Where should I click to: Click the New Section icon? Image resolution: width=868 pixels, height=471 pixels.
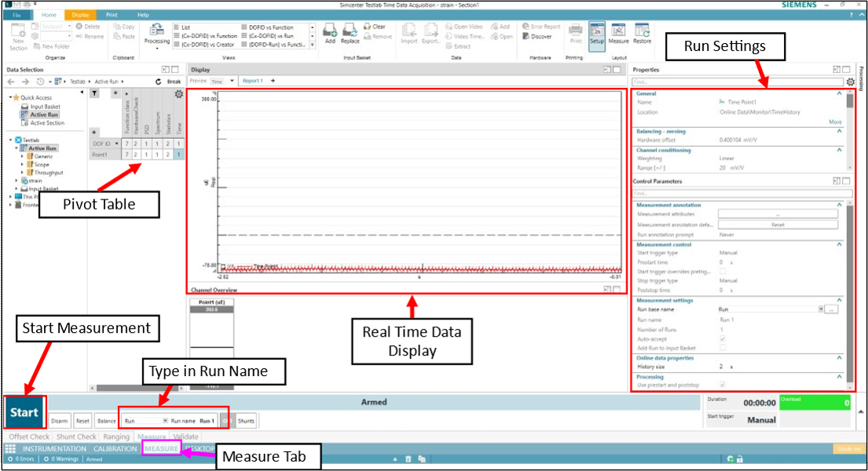coord(18,31)
